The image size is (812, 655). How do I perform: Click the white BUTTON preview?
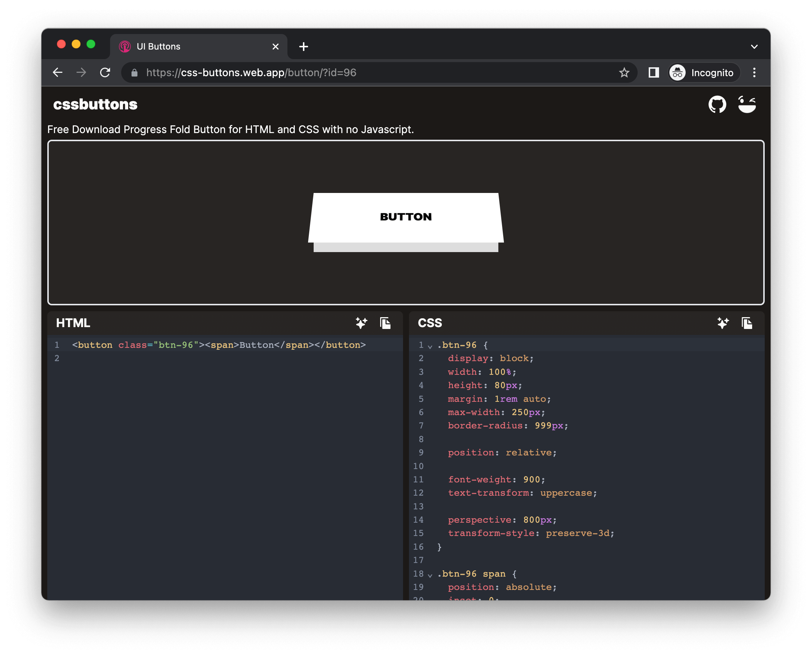[x=406, y=217]
